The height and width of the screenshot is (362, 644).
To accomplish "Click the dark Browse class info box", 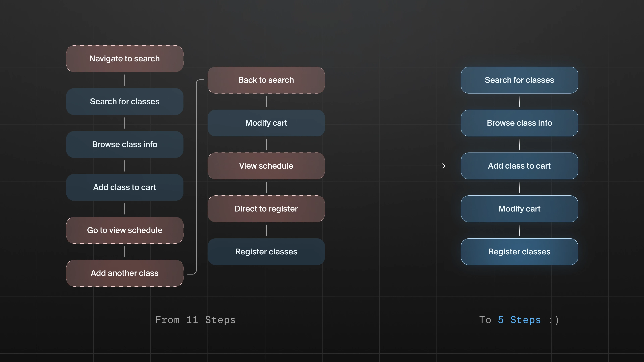I will pos(124,144).
